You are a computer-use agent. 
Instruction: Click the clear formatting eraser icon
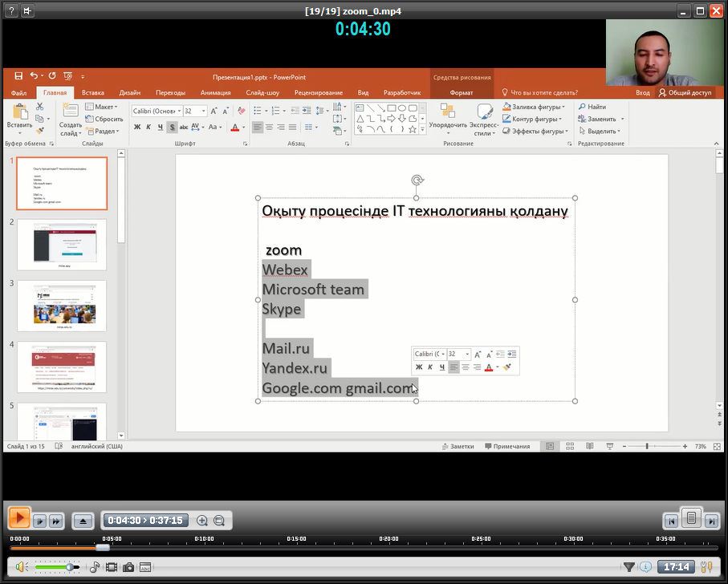(242, 111)
